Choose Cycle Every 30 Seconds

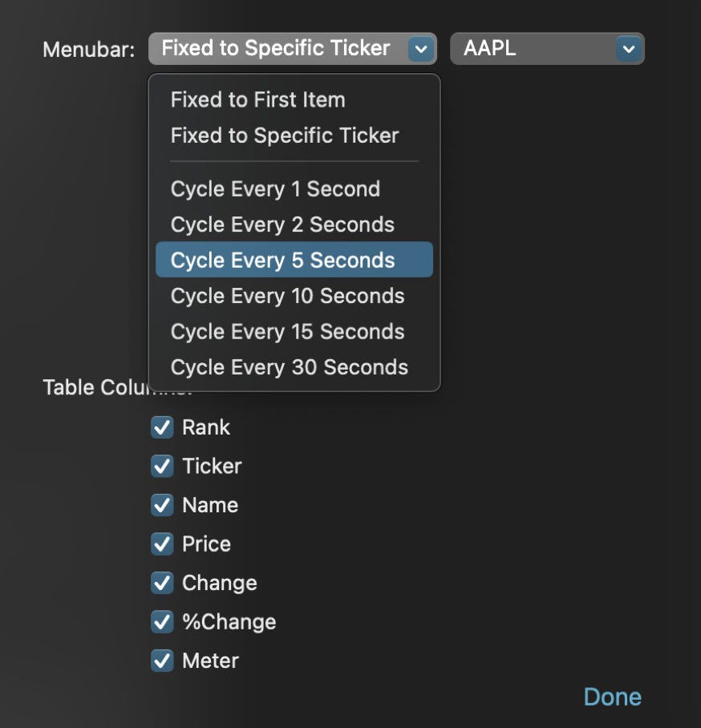click(289, 367)
